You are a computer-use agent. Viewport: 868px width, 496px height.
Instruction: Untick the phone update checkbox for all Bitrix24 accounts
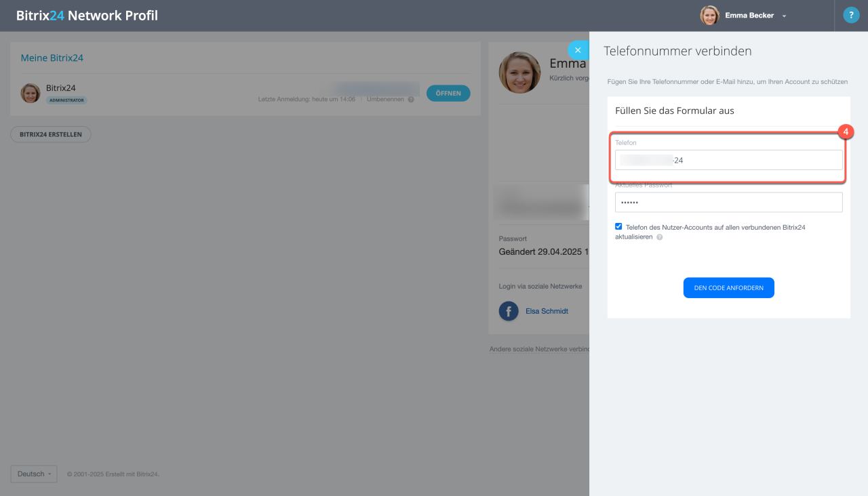click(x=618, y=226)
